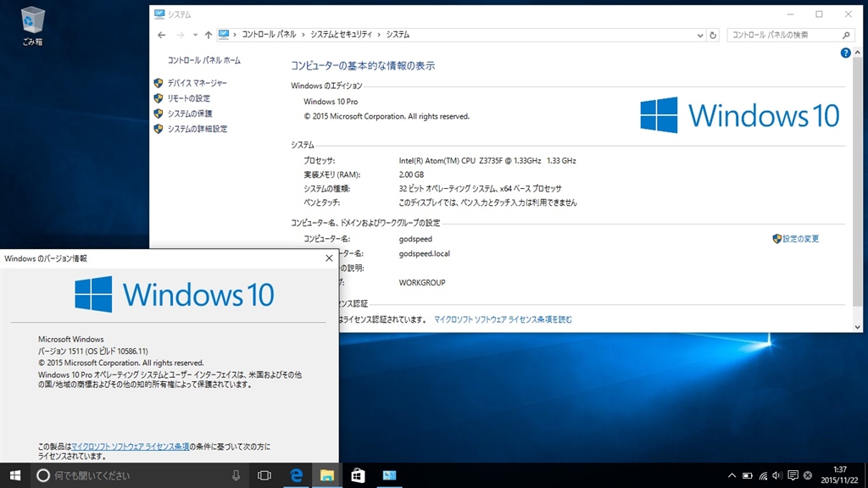Click the tray icon beside the clock
The height and width of the screenshot is (488, 868).
(x=808, y=475)
